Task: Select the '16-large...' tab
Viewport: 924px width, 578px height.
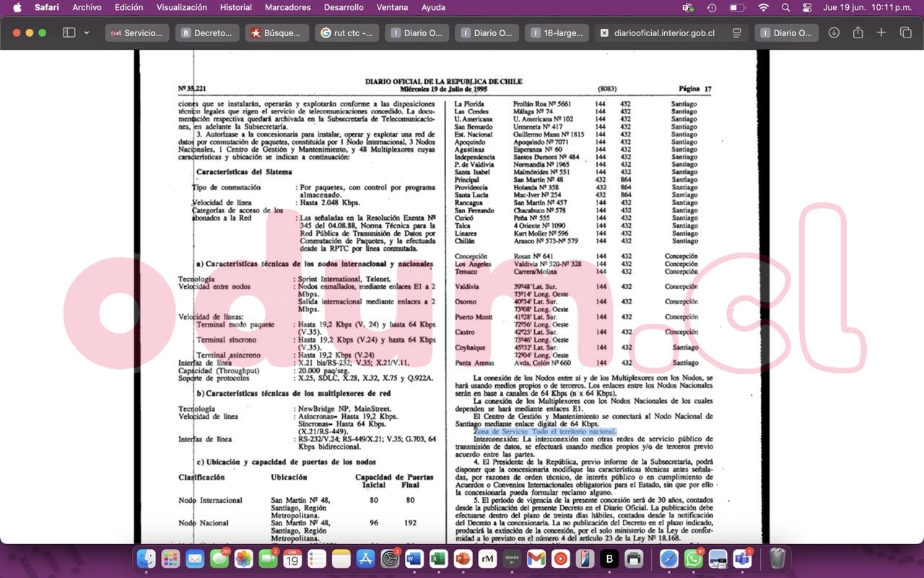Action: pyautogui.click(x=557, y=33)
